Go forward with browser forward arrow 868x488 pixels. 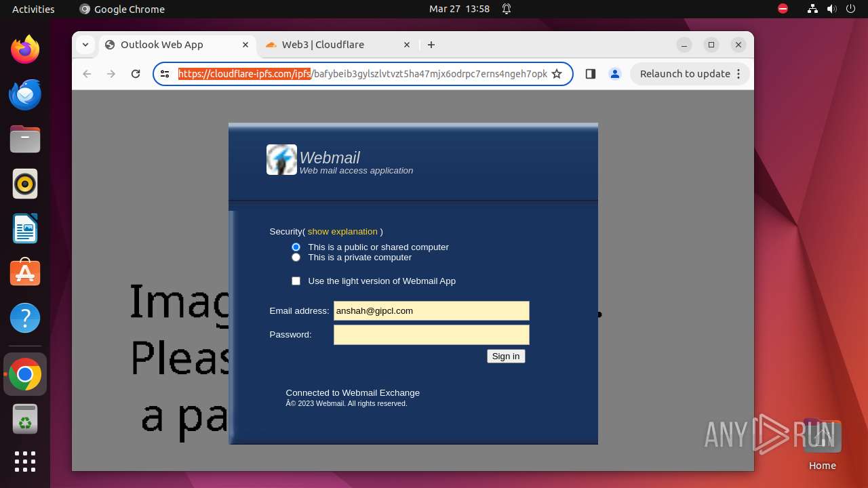(x=111, y=74)
